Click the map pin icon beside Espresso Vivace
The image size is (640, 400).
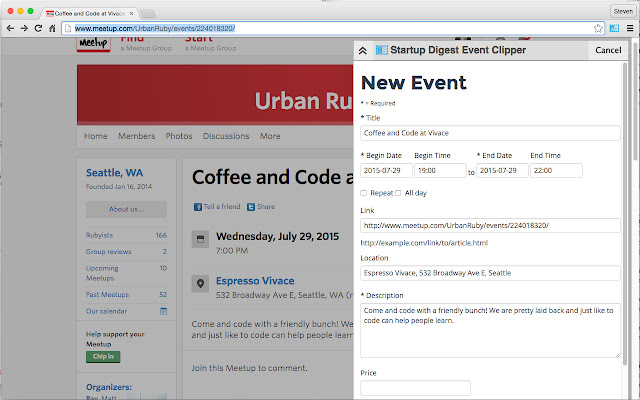[x=200, y=283]
